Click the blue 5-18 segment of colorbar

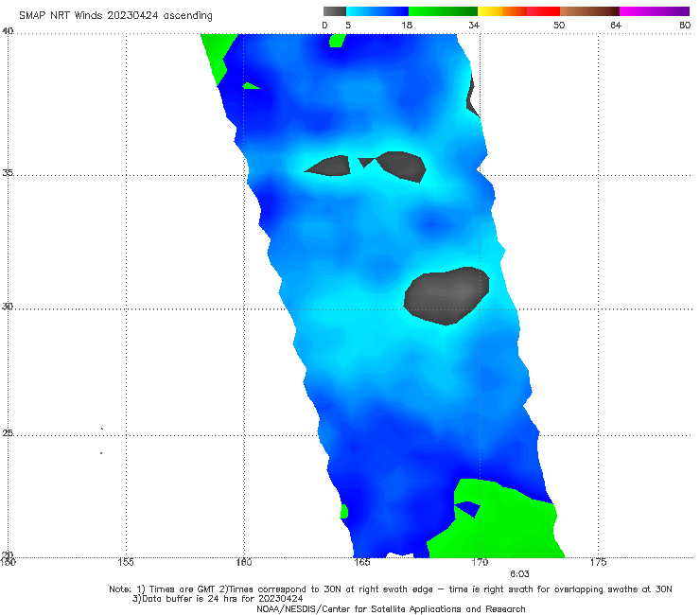tap(377, 11)
